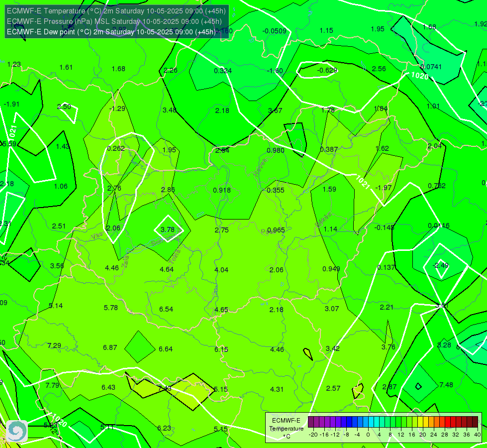Click the dew point value 5.14
The width and height of the screenshot is (487, 448).
point(56,306)
